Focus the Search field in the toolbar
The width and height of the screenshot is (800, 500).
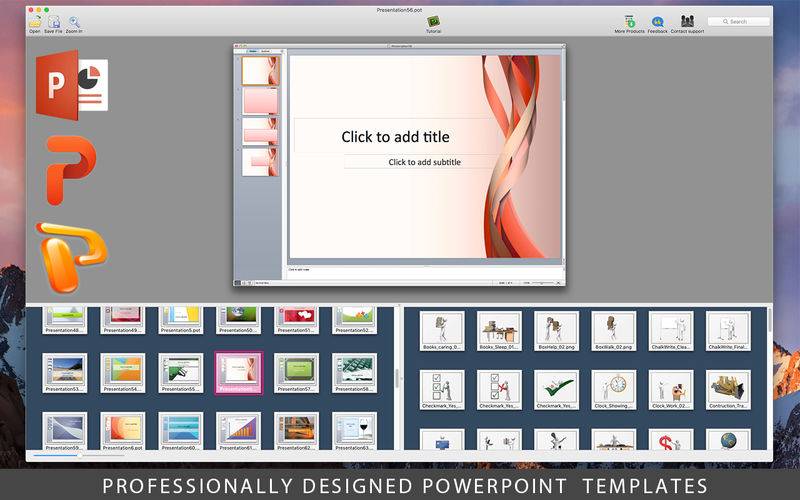[738, 21]
